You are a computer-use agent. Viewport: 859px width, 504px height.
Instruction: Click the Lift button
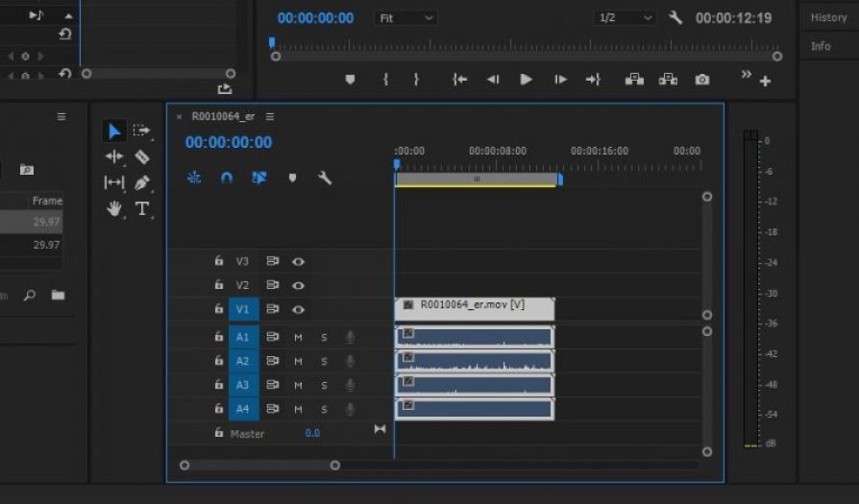(x=634, y=80)
